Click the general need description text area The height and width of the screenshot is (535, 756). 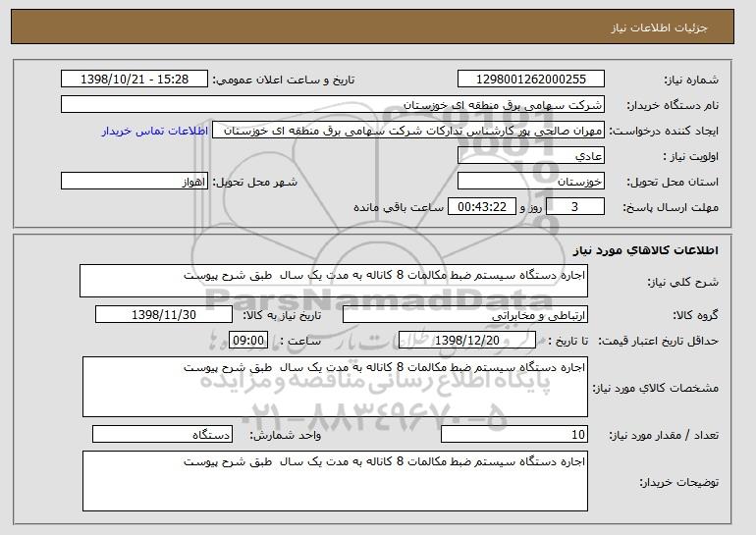tap(334, 280)
